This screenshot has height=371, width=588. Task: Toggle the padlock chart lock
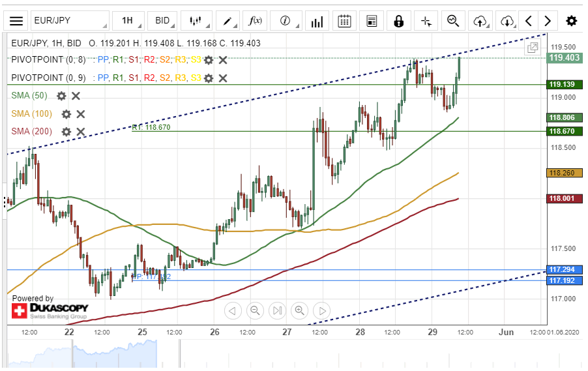point(398,21)
